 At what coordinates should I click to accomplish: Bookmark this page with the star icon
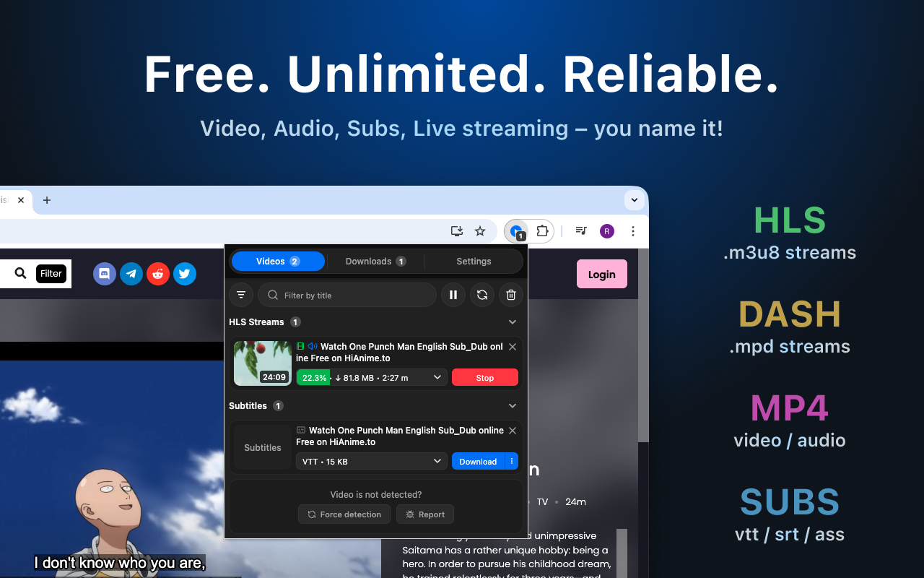click(x=480, y=231)
